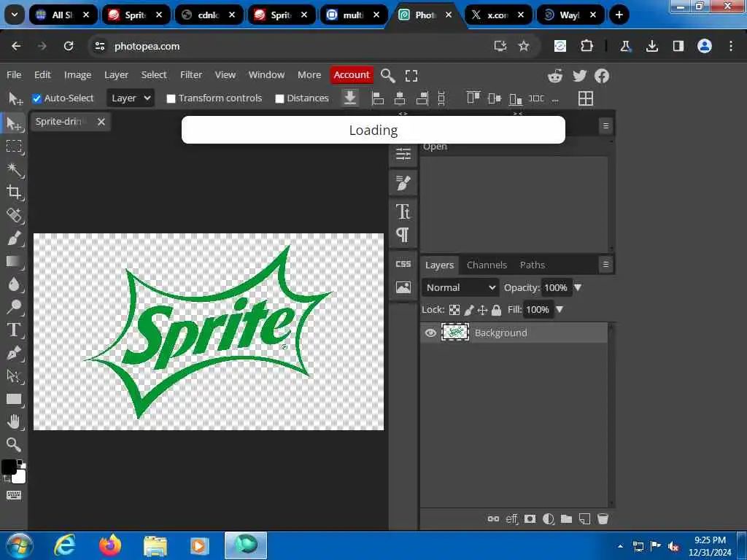Select the Brush tool
Image resolution: width=747 pixels, height=560 pixels.
point(14,238)
